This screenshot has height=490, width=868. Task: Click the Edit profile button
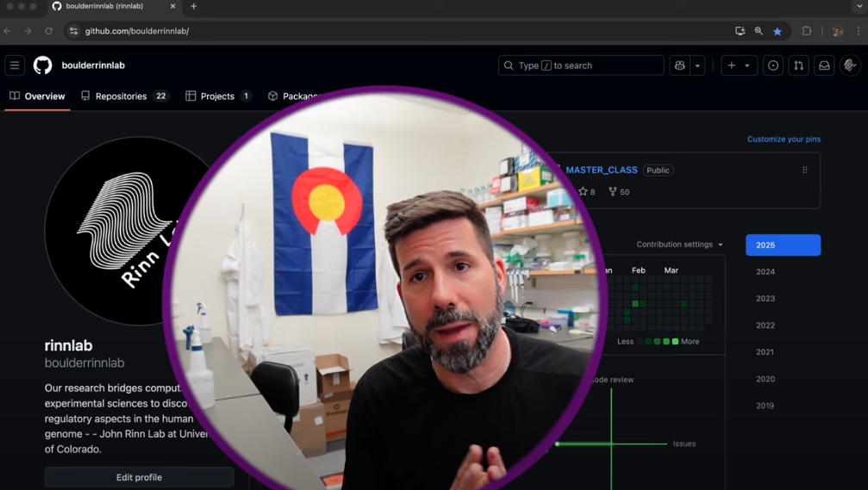139,477
